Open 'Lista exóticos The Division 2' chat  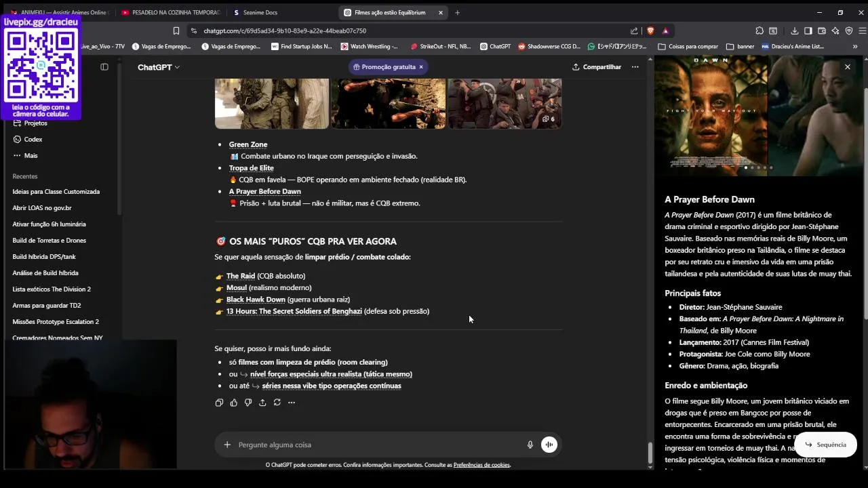(52, 289)
